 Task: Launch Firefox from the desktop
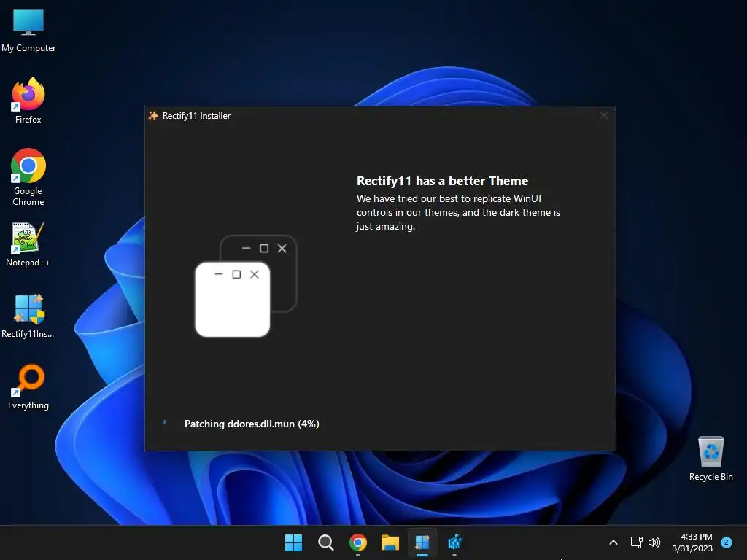(x=28, y=101)
